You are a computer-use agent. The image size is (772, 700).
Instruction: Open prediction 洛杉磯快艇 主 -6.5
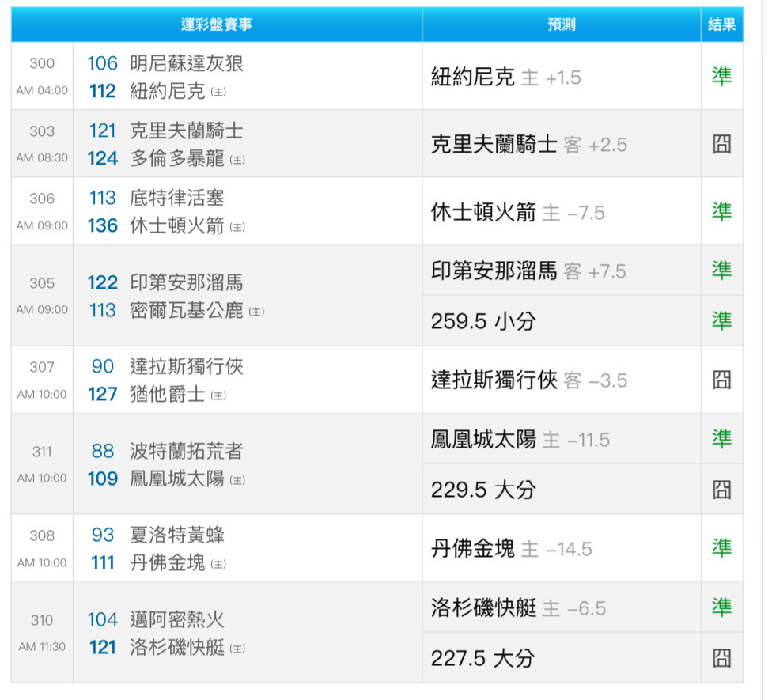click(518, 608)
